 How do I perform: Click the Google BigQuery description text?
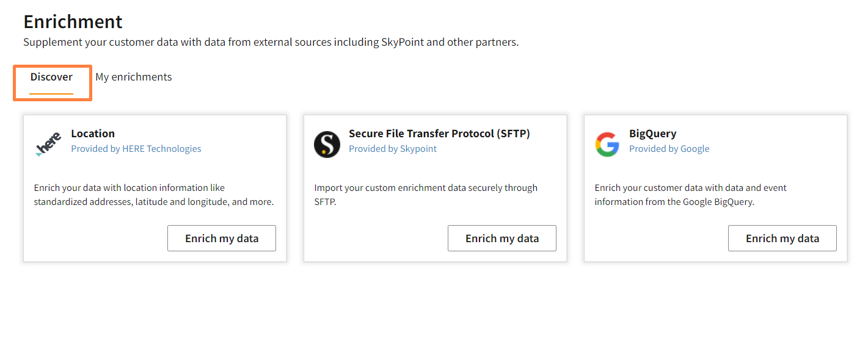pos(690,195)
